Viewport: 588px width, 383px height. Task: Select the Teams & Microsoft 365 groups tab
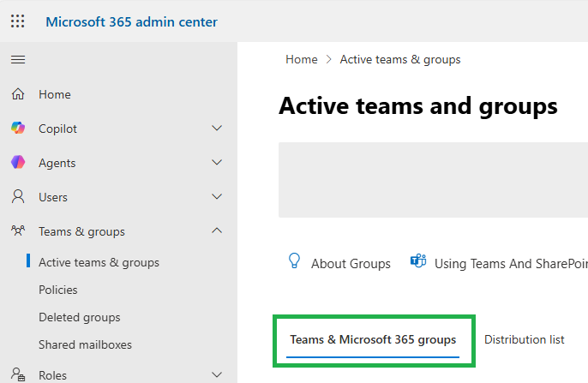(x=373, y=340)
